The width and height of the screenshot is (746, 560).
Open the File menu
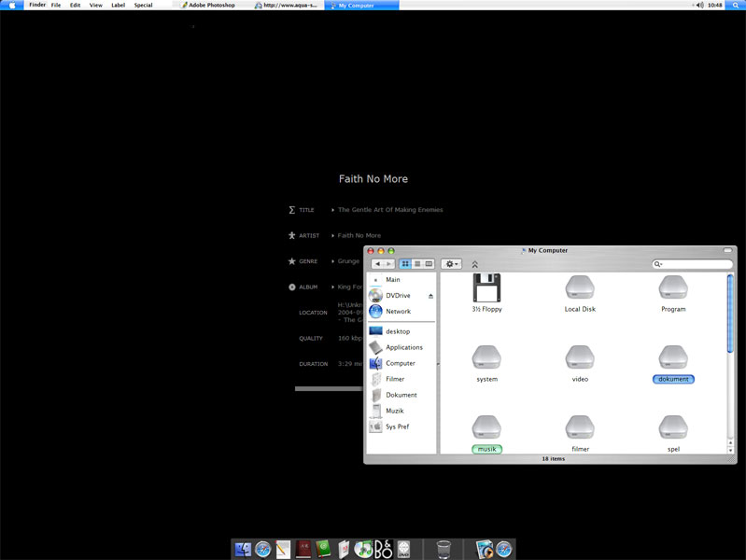(x=56, y=6)
